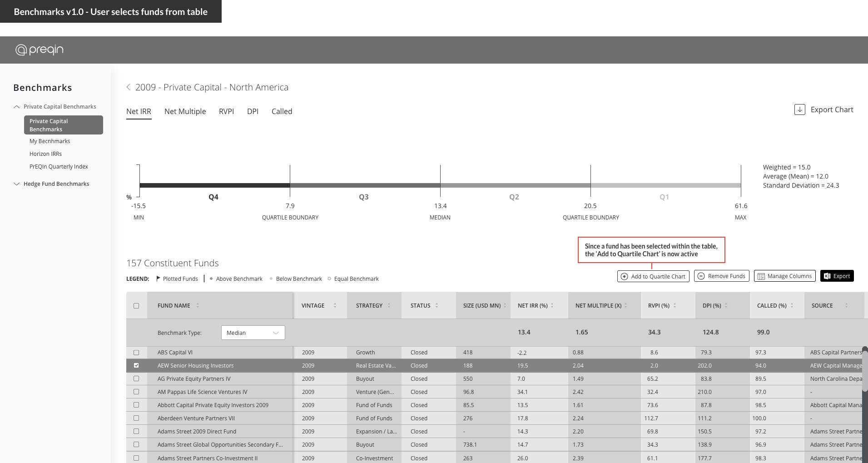Sort by Vintage column arrows

[335, 305]
